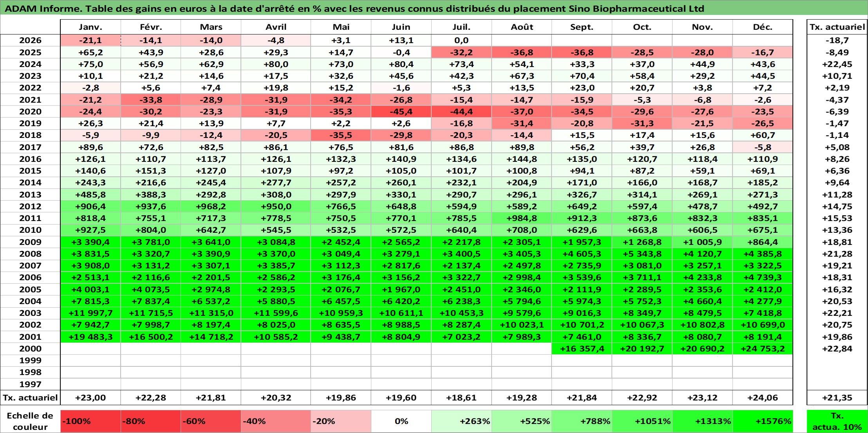This screenshot has height=433, width=868.
Task: Click the '-21,1' cell for January 2026
Action: pyautogui.click(x=90, y=40)
